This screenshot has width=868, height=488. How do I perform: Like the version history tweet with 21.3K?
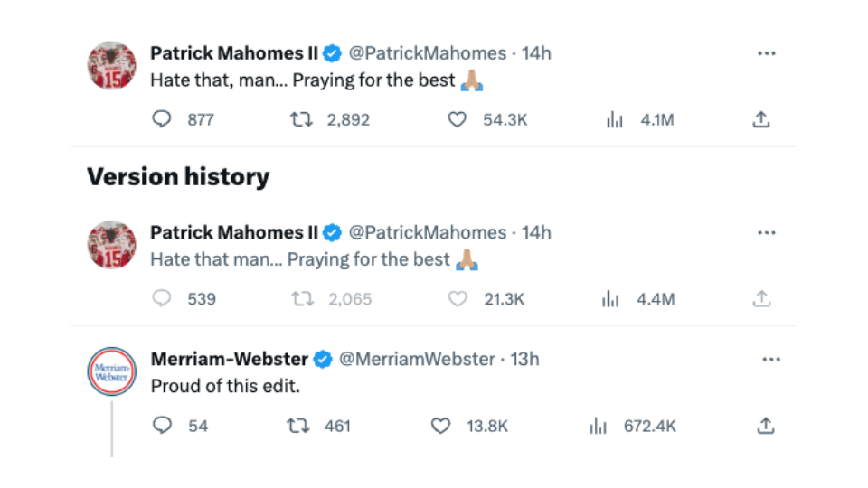click(458, 299)
